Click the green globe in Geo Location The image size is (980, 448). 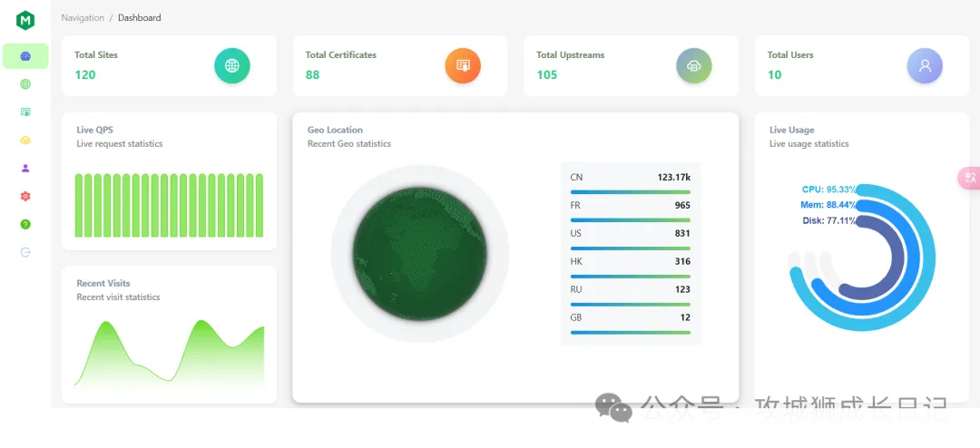click(x=419, y=254)
